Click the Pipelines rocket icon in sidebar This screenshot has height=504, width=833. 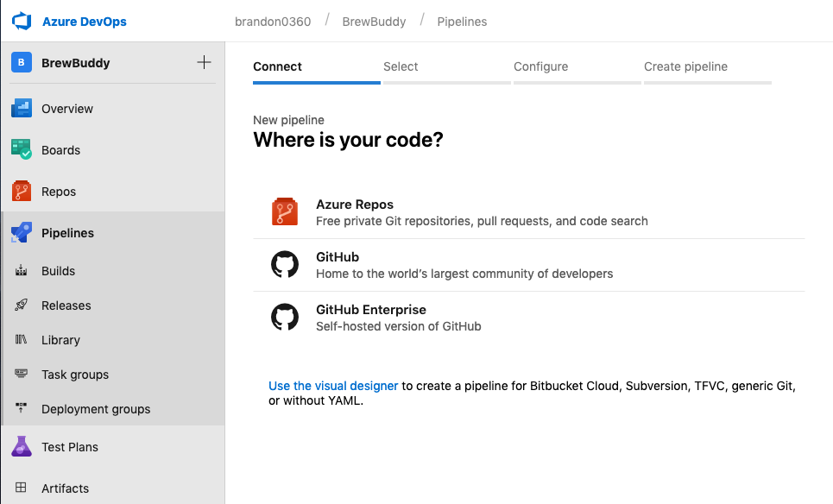(x=22, y=233)
